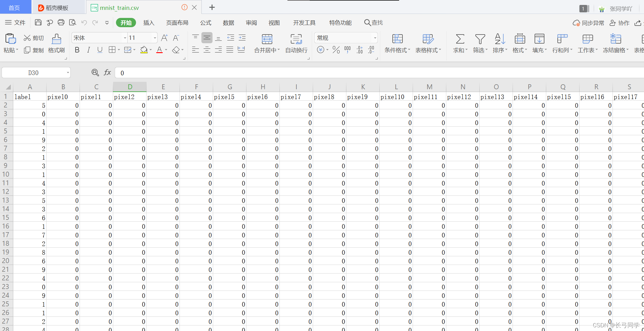
Task: Click the 同步异常 sync status
Action: (x=588, y=23)
